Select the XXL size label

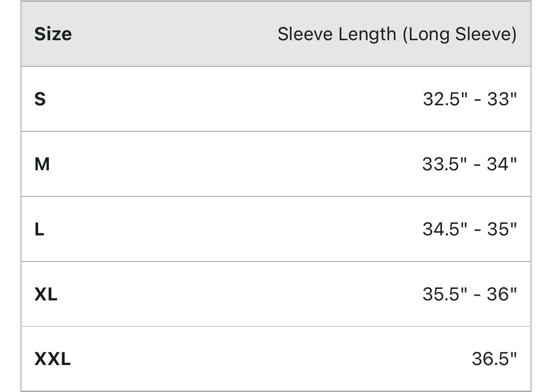52,359
